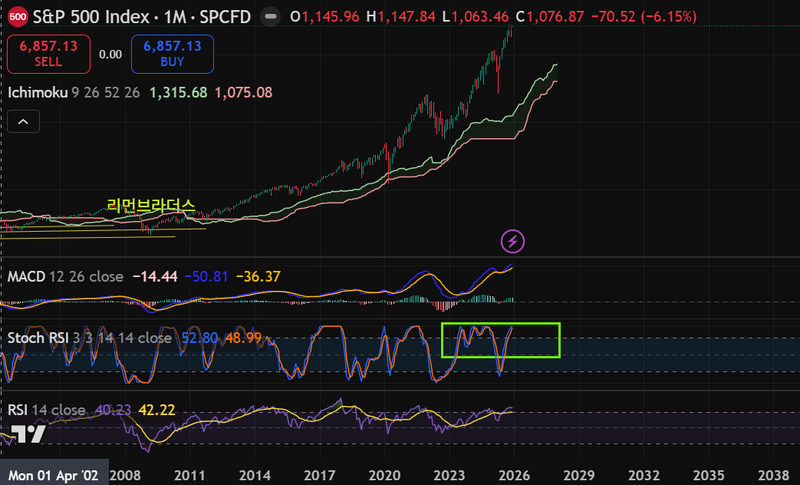Click the 0.00 spread value between Sell and Buy
800x485 pixels.
110,54
